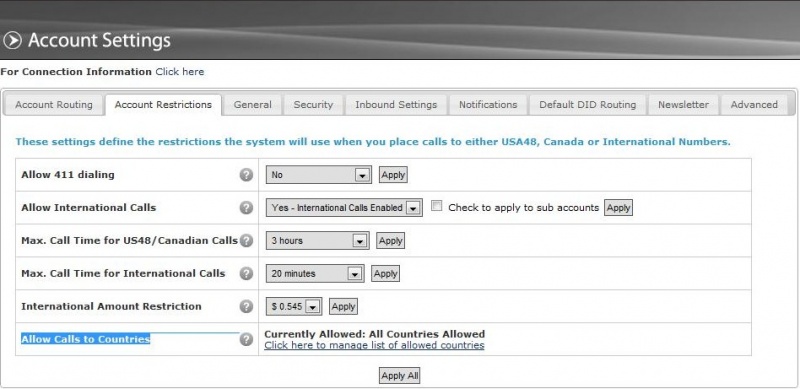Apply the Allow International Calls setting
Viewport: 800px width, 389px height.
click(618, 208)
